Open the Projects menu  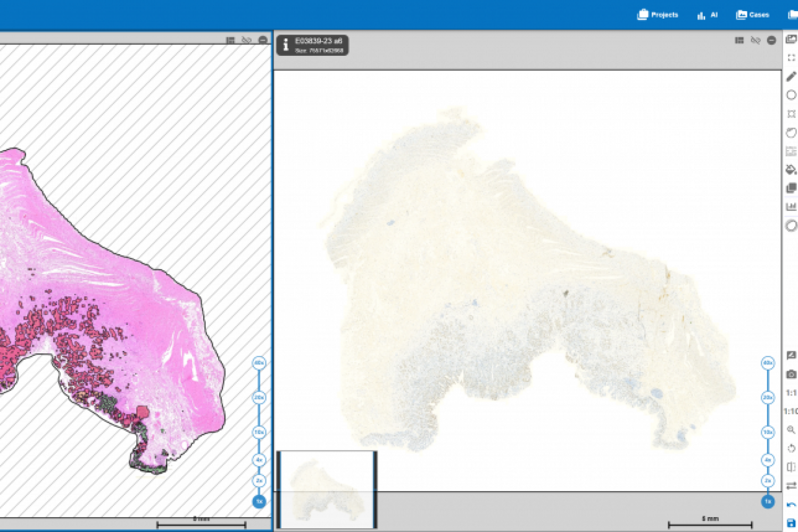(658, 15)
